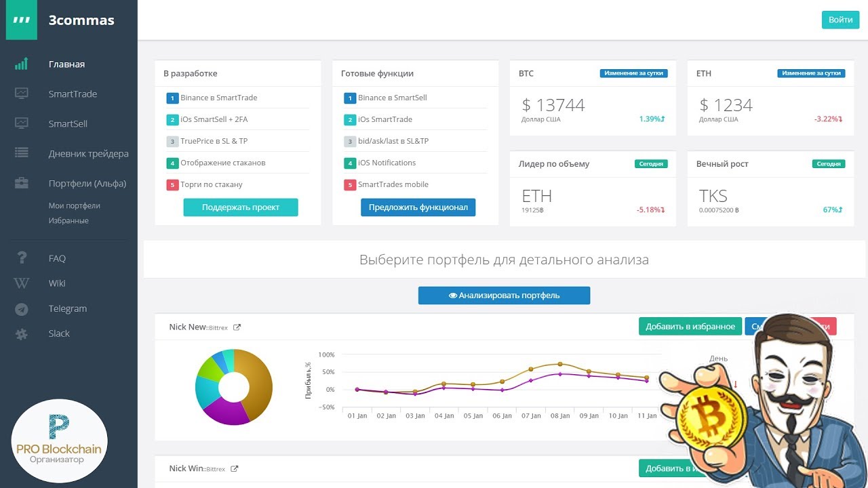The image size is (868, 488).
Task: Click Сегодня badge on Лидер по объему
Action: [651, 164]
